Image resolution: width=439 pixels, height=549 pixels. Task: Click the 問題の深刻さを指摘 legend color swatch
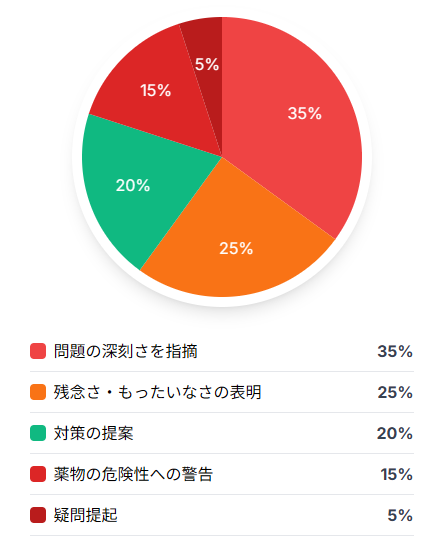pyautogui.click(x=38, y=351)
